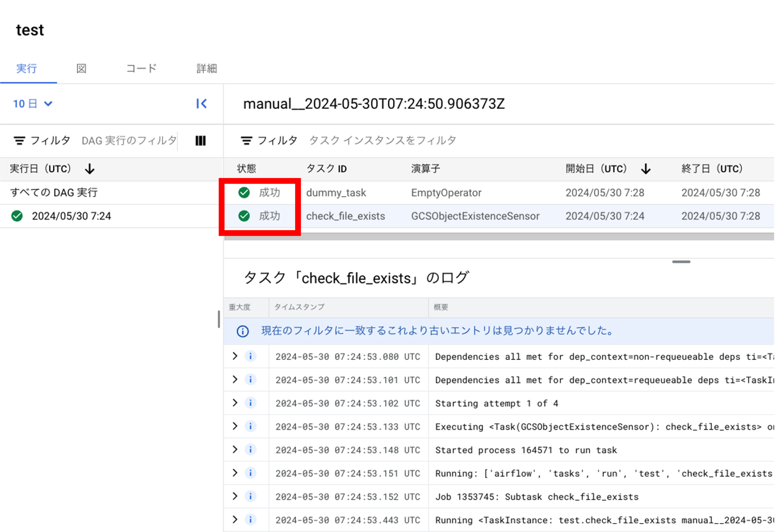Open the task instance filter icon

246,140
